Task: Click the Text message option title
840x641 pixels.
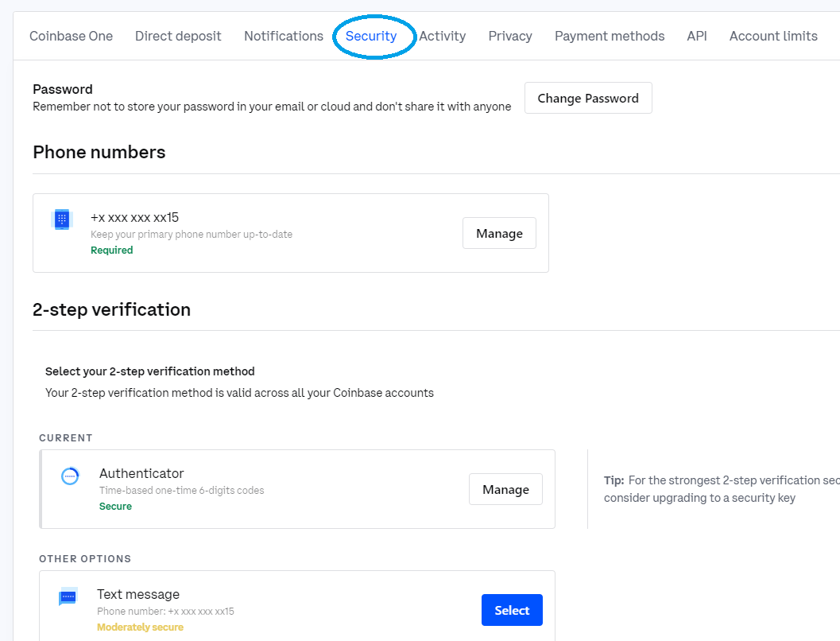Action: coord(138,594)
